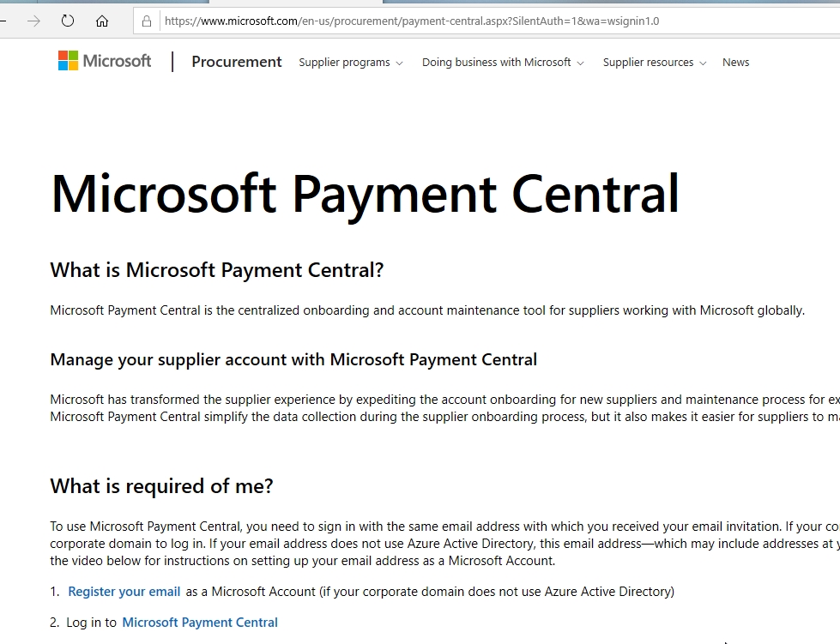This screenshot has height=644, width=840.
Task: Click the Supplier resources menu label
Action: pos(649,63)
